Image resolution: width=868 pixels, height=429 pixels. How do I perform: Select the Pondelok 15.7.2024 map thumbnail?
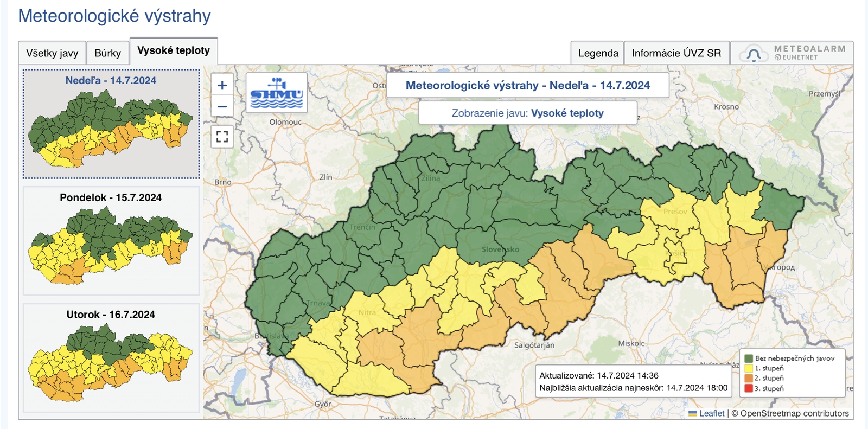(x=111, y=241)
